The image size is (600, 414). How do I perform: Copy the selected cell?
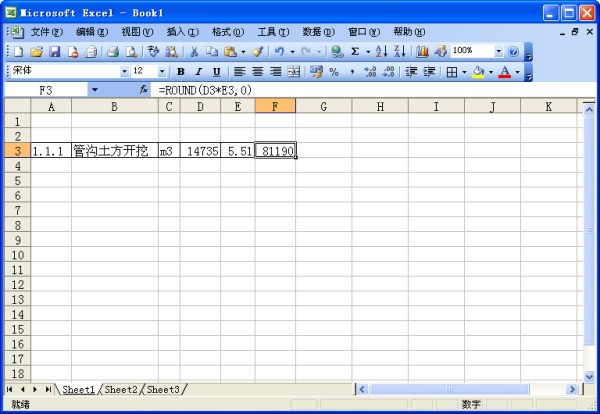click(212, 51)
